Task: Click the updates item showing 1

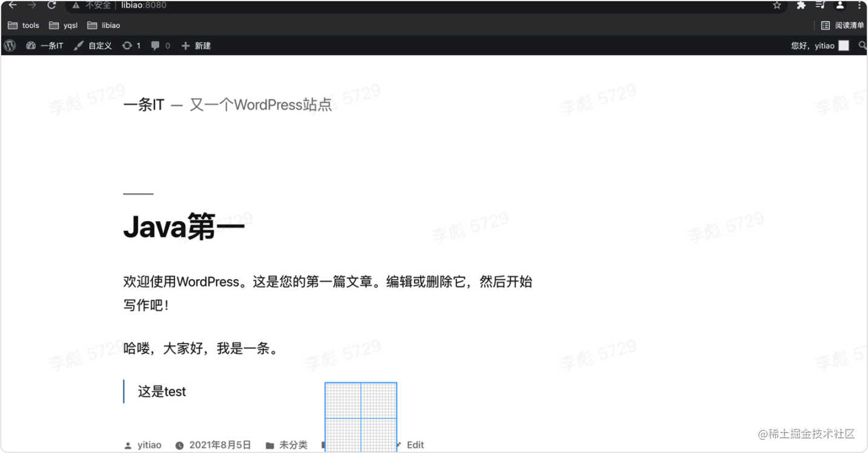Action: tap(131, 45)
